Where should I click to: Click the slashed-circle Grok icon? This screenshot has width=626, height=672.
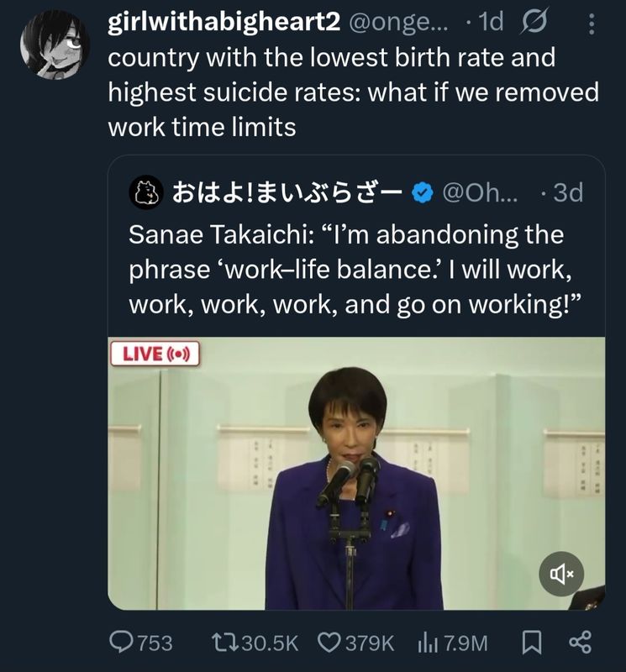point(533,24)
